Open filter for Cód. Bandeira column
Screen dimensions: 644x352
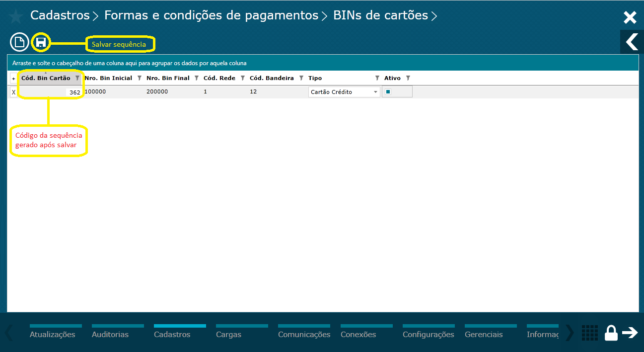[301, 78]
